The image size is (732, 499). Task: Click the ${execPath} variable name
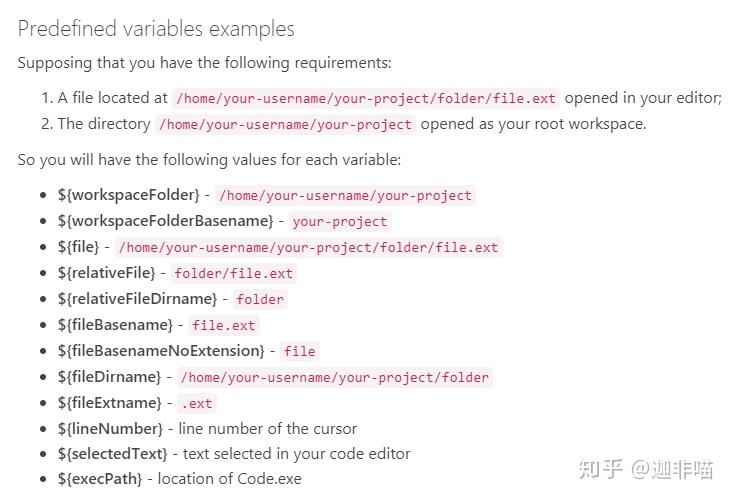pyautogui.click(x=100, y=479)
